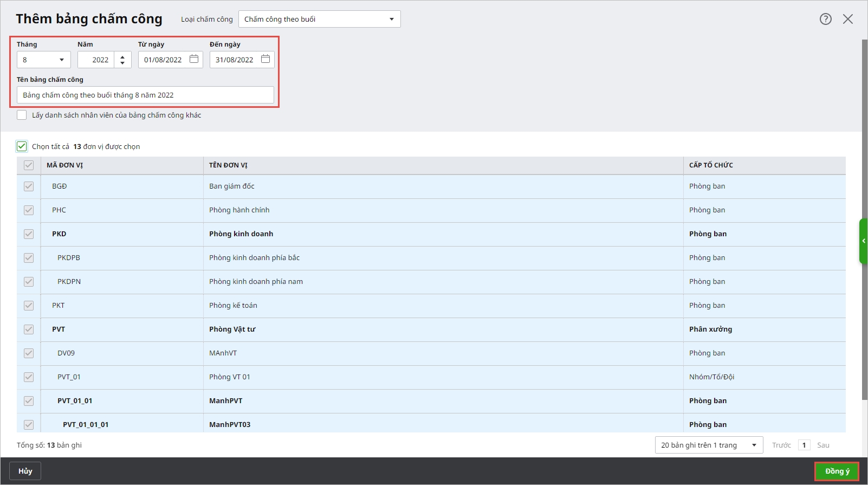Toggle the checkbox for row PVT
This screenshot has width=868, height=485.
[x=29, y=329]
